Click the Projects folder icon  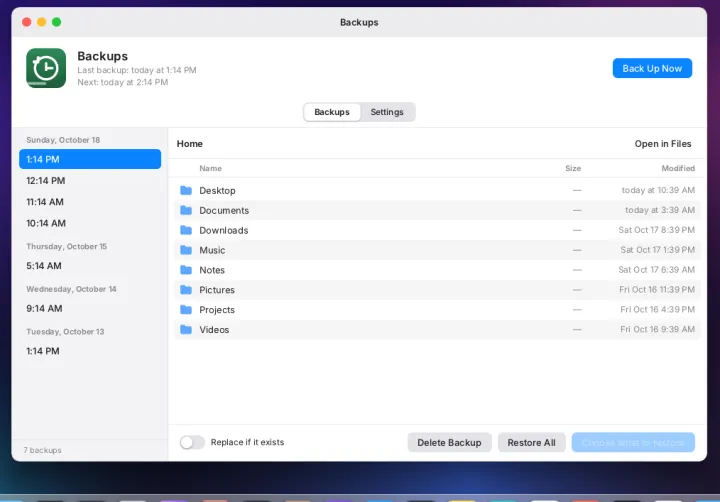186,310
